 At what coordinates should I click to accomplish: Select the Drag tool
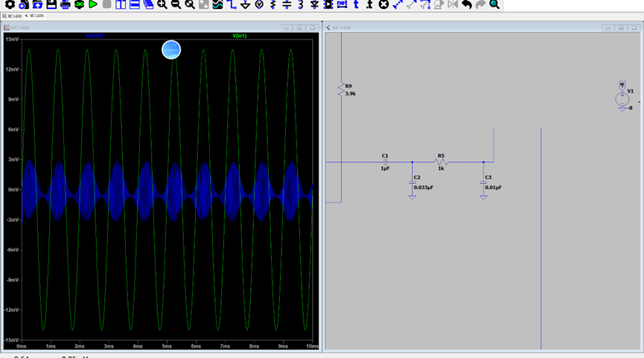pos(425,4)
